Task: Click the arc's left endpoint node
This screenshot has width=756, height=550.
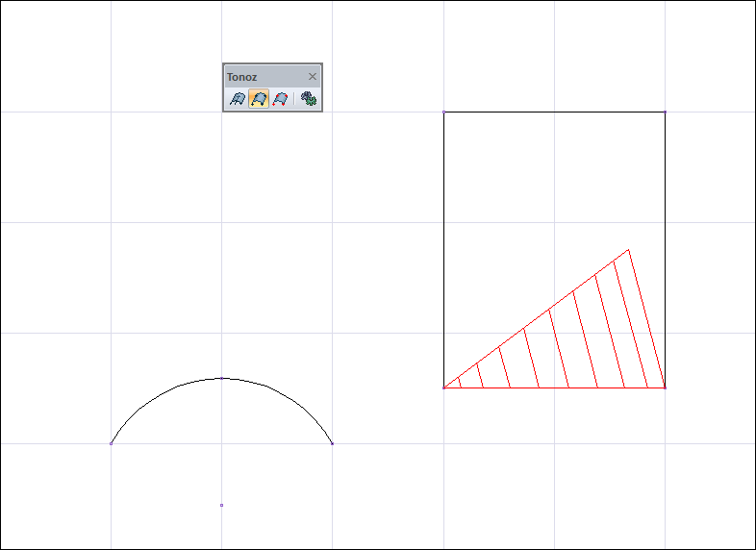Action: 111,443
